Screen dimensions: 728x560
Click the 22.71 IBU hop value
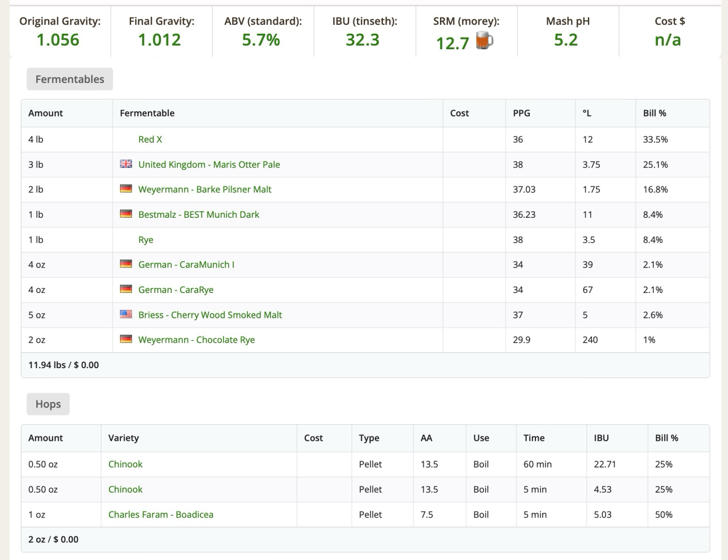(605, 464)
